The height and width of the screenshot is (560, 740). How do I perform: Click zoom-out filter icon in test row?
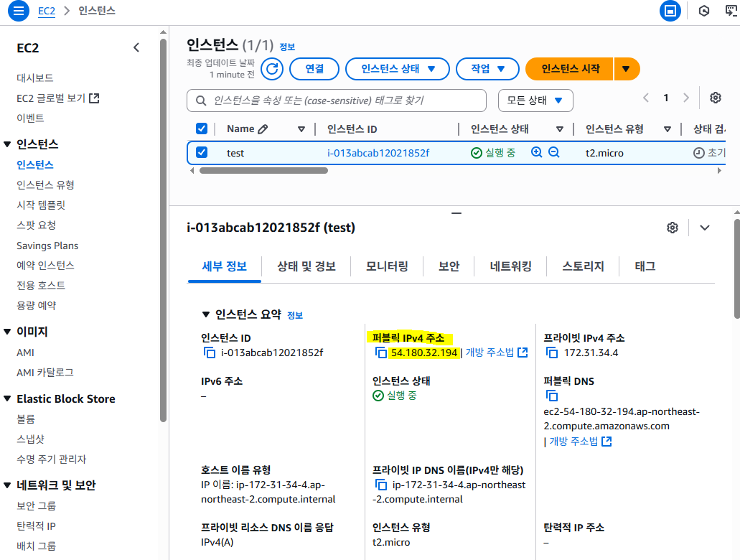(x=553, y=152)
